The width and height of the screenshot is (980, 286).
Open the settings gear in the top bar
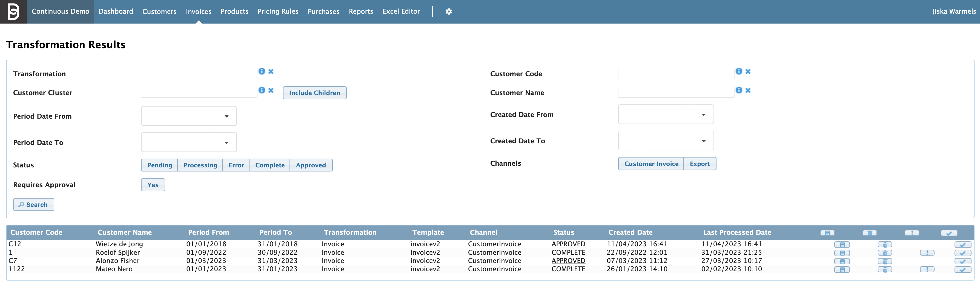(x=449, y=12)
